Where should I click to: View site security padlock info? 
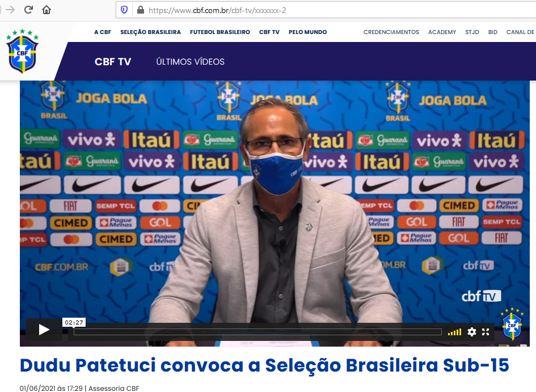click(140, 10)
